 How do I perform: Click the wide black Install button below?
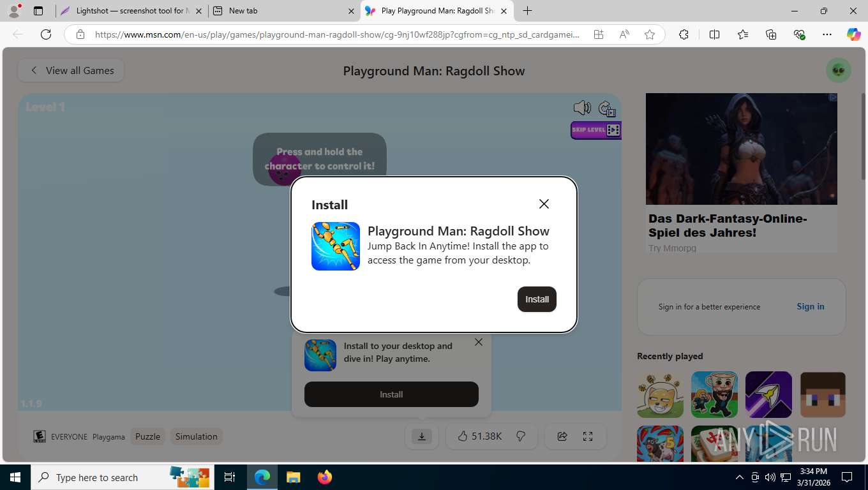(391, 394)
